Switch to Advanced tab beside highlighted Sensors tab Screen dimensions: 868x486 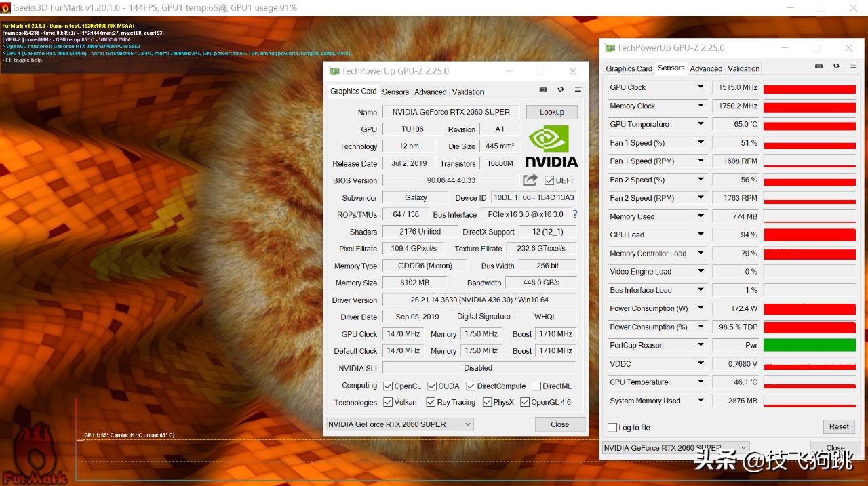click(706, 68)
